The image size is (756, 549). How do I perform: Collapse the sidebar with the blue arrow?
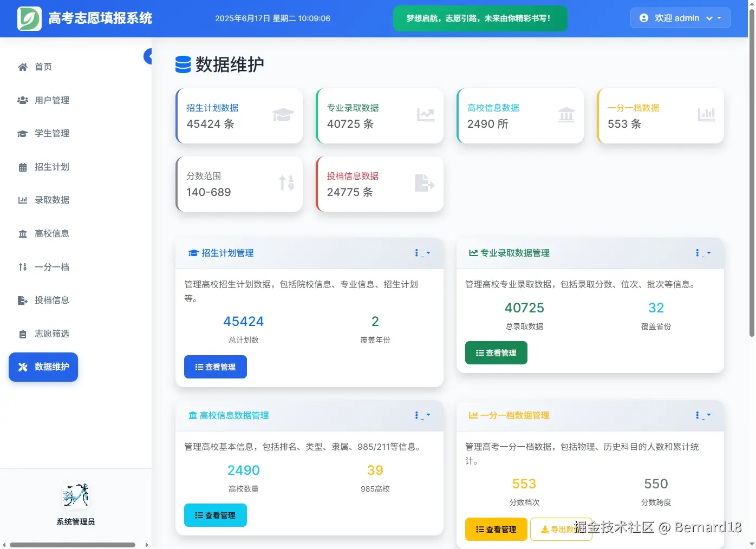[148, 56]
